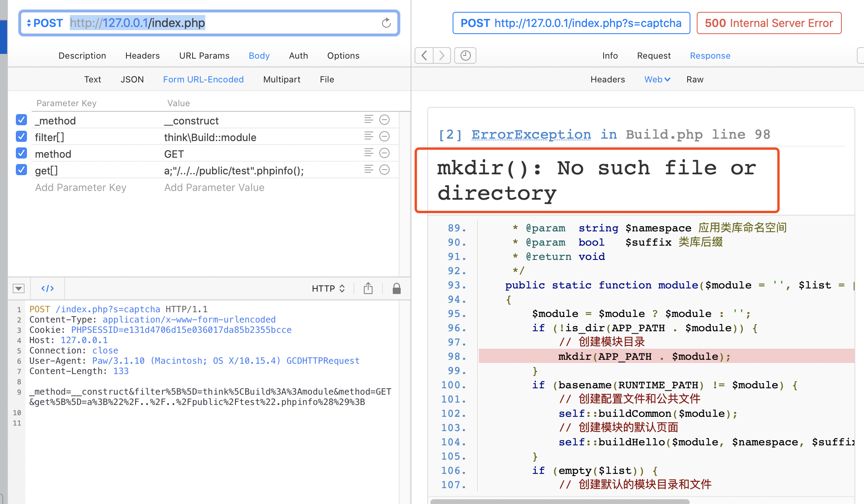
Task: Remove the method GET parameter row
Action: (384, 153)
